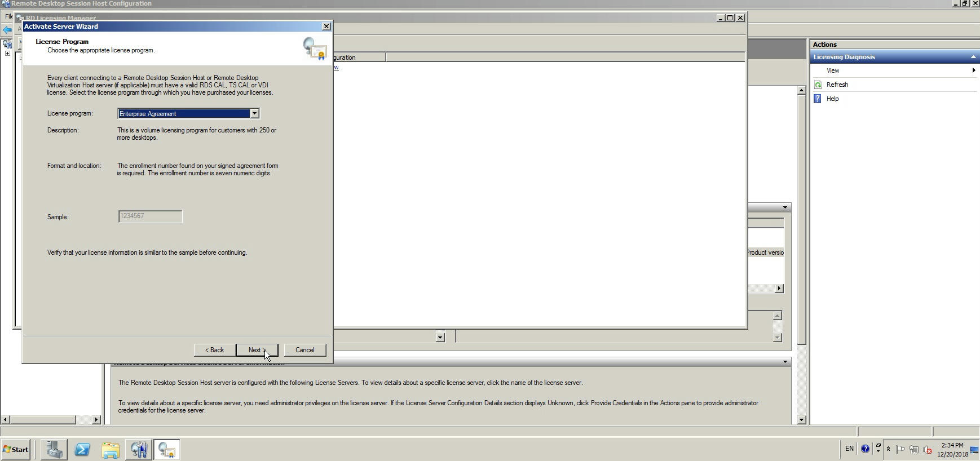Cancel the Activate Server Wizard

click(304, 350)
